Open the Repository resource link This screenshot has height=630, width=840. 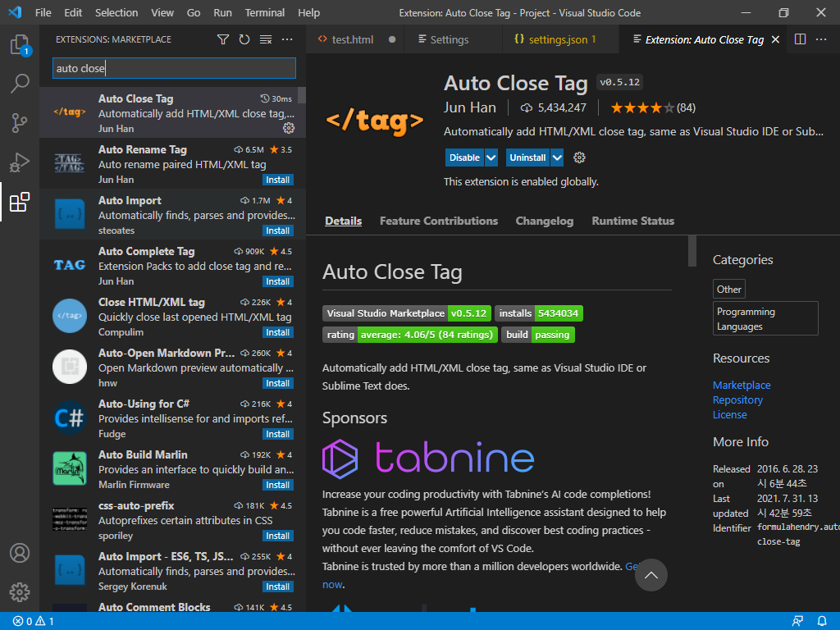click(x=737, y=400)
